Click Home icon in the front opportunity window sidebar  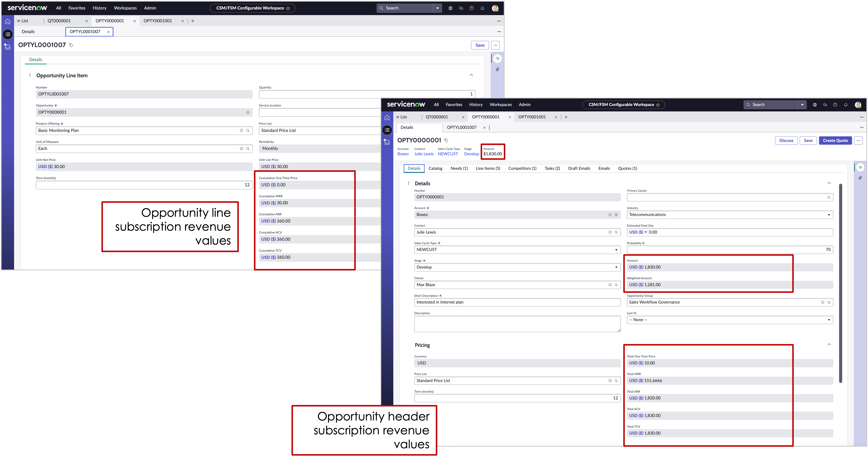(x=387, y=118)
